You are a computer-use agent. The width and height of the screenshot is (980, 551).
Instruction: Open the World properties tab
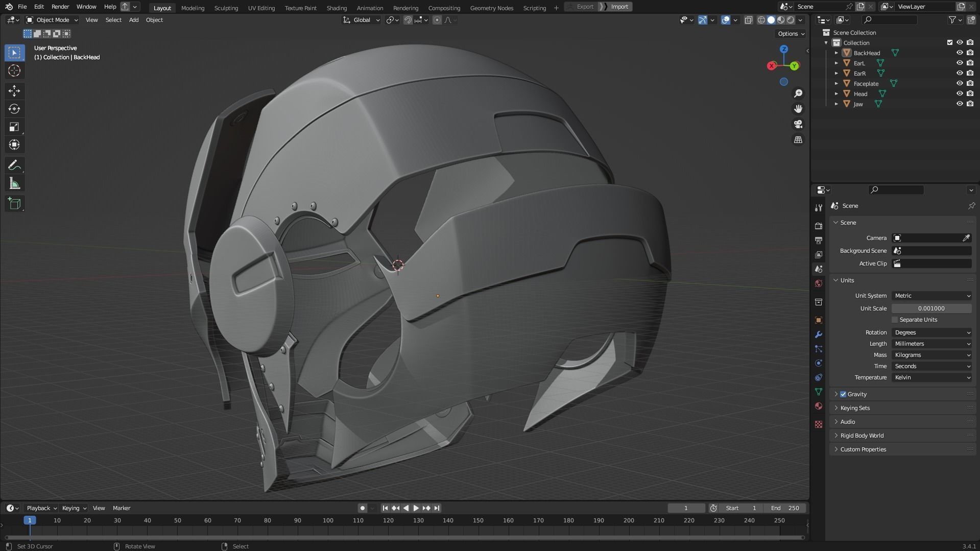(819, 283)
